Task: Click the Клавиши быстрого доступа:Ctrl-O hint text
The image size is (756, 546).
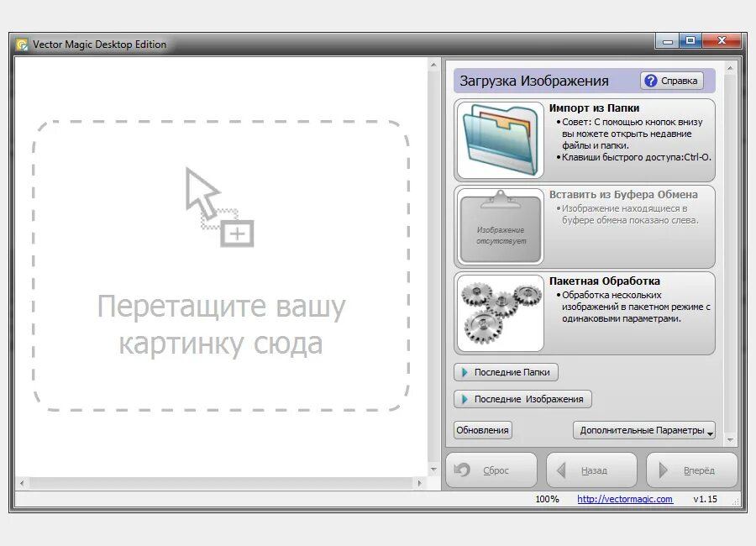Action: (x=637, y=157)
